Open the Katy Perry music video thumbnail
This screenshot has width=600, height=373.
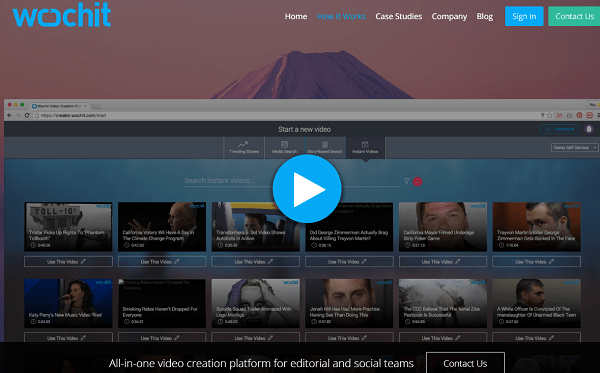pyautogui.click(x=68, y=303)
